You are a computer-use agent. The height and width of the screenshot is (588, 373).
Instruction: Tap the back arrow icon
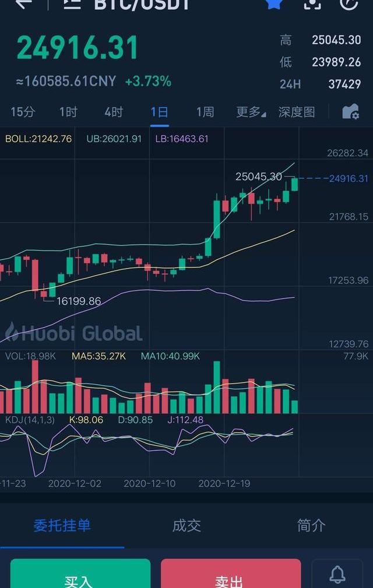pos(23,3)
